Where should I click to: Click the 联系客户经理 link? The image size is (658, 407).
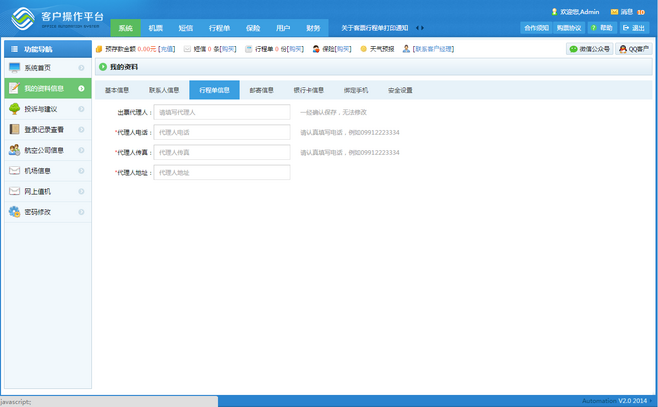433,49
